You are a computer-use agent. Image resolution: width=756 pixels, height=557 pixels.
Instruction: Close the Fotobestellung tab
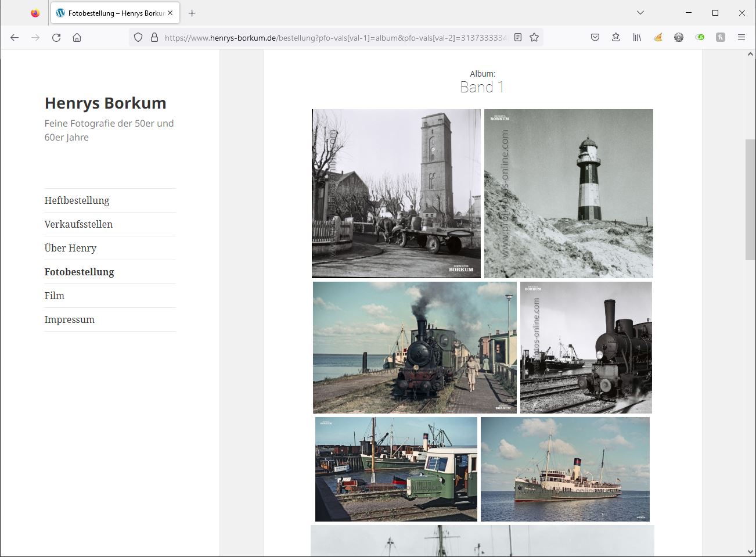click(170, 13)
